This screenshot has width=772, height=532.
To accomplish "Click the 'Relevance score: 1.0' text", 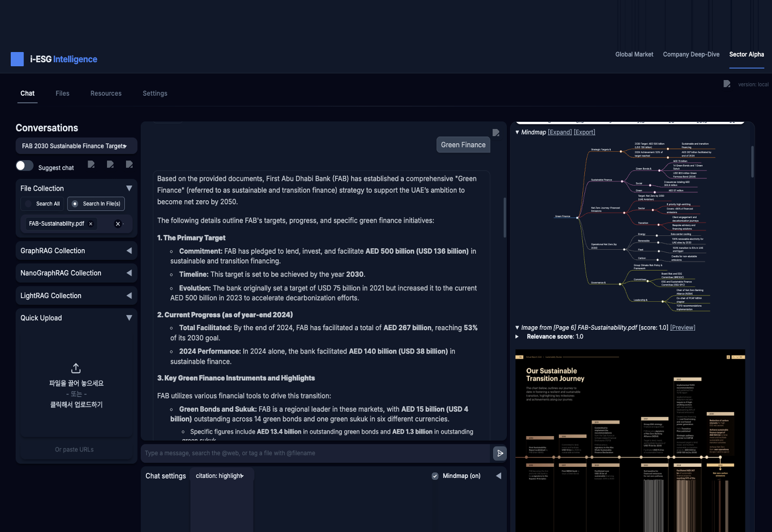I will click(x=555, y=337).
